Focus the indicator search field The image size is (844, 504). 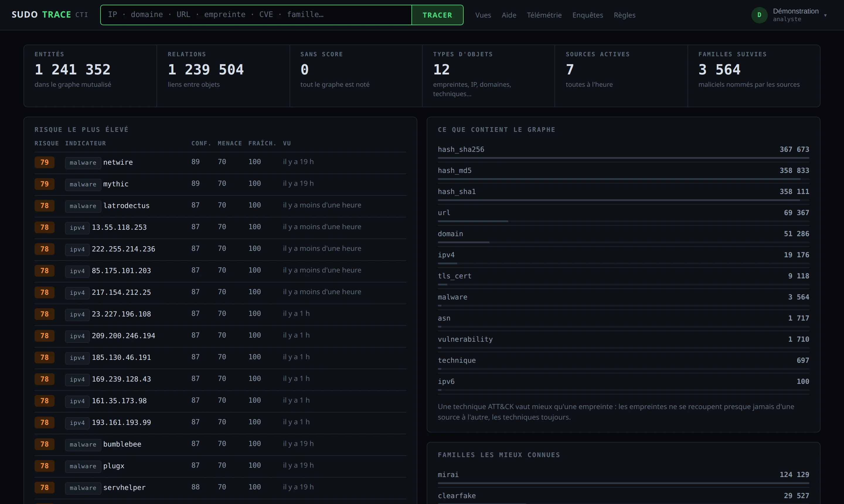pos(256,15)
